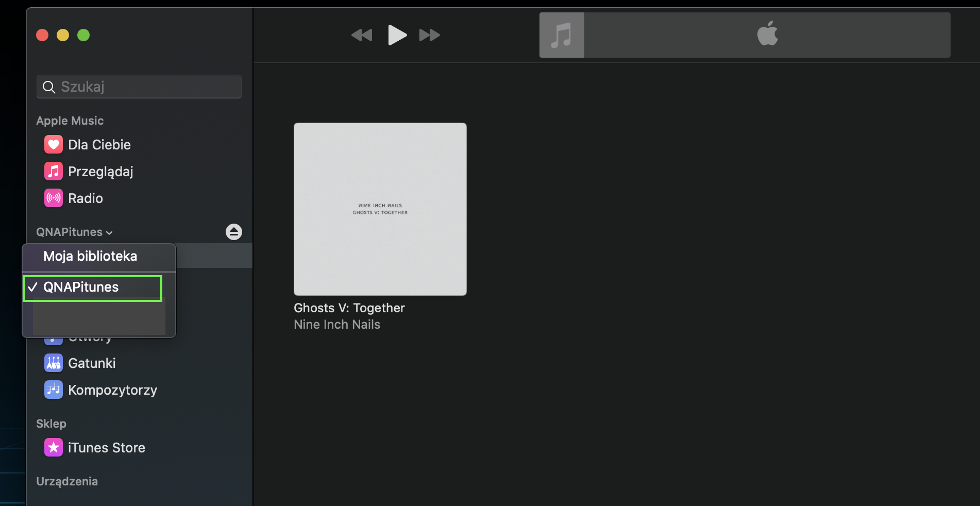Open Przeglądaj section
Viewport: 980px width, 506px height.
(100, 172)
